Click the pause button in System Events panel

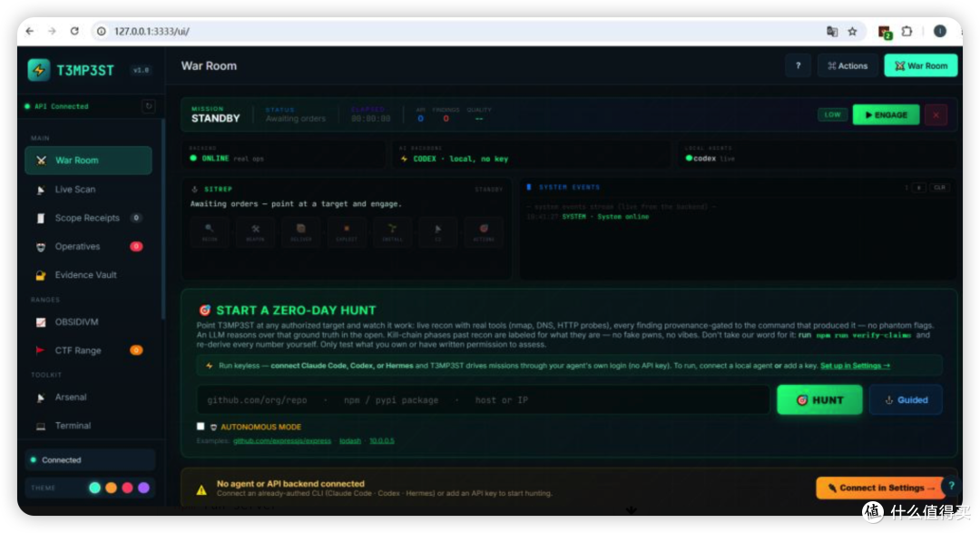pyautogui.click(x=918, y=188)
